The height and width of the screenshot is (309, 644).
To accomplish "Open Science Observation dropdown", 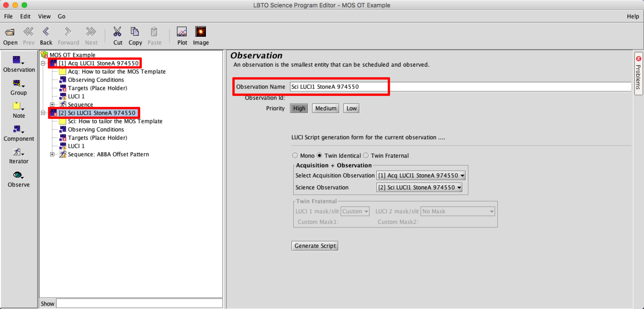I will coord(419,188).
